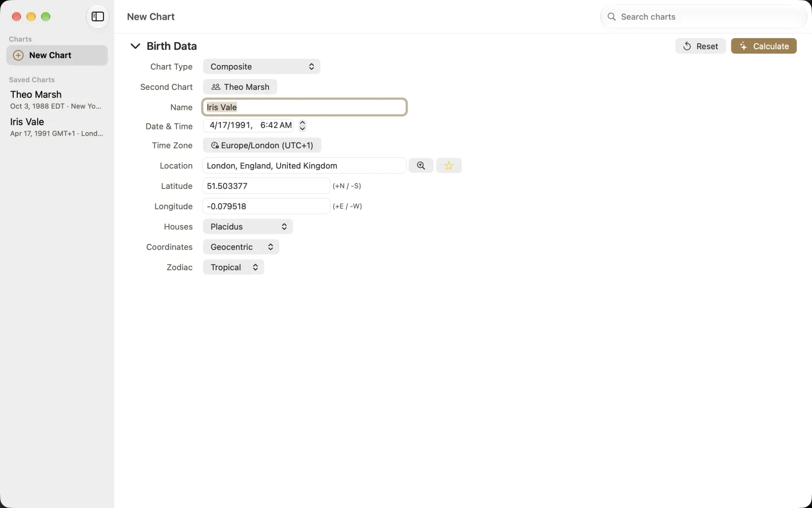812x508 pixels.
Task: Click in the Longitude field
Action: point(266,206)
